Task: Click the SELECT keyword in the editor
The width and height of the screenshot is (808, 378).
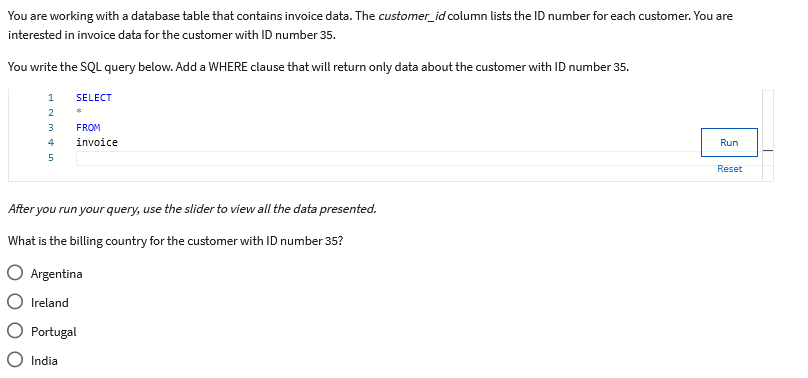Action: (94, 97)
